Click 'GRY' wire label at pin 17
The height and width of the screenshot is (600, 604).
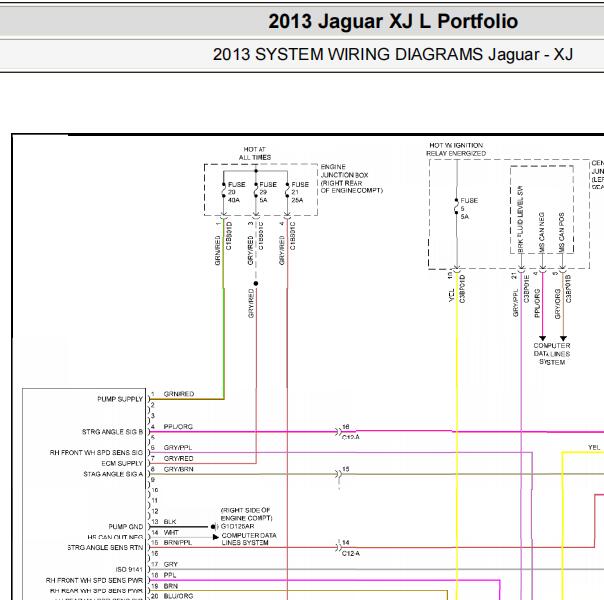(170, 564)
